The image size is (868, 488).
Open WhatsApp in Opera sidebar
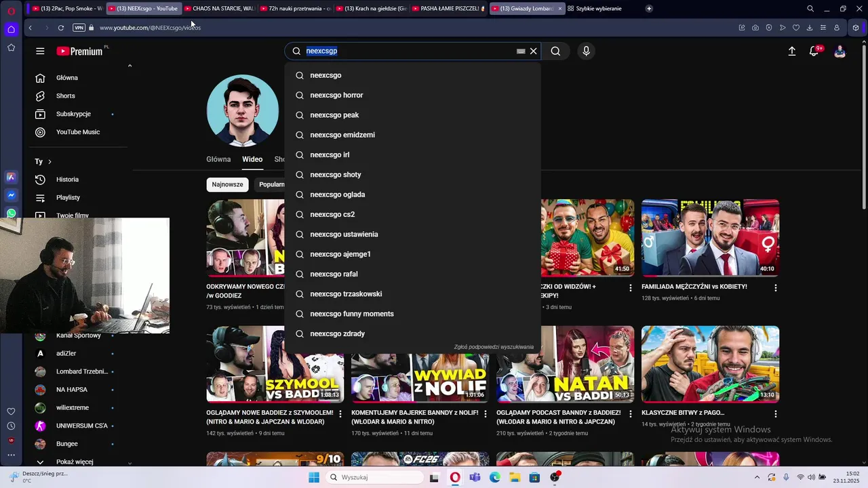pos(11,213)
